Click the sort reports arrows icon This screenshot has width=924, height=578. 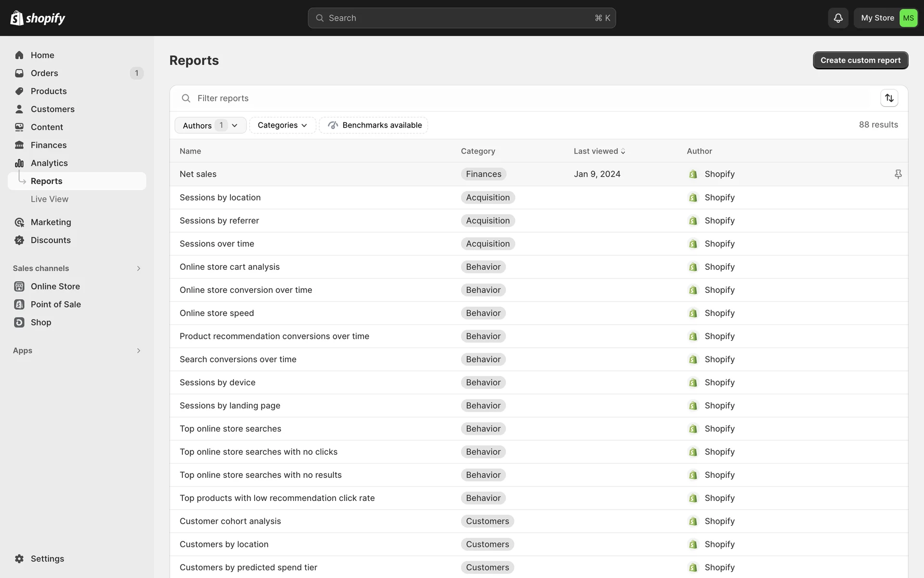tap(889, 98)
